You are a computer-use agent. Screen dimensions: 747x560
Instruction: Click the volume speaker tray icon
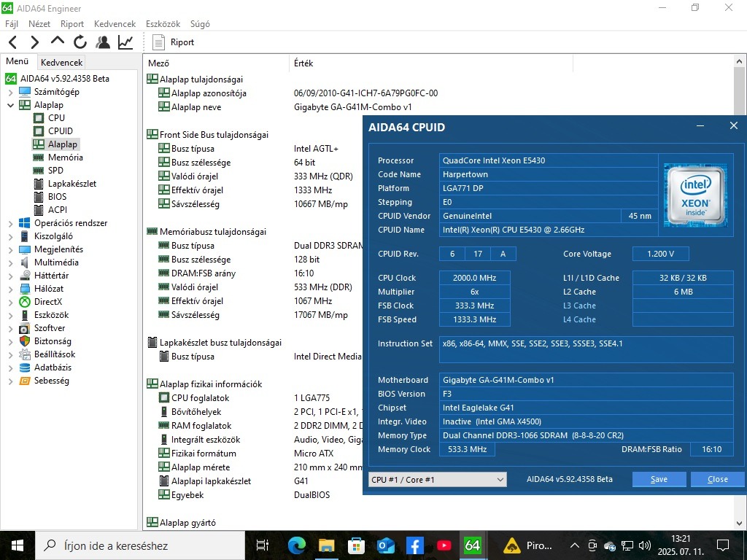coord(645,545)
